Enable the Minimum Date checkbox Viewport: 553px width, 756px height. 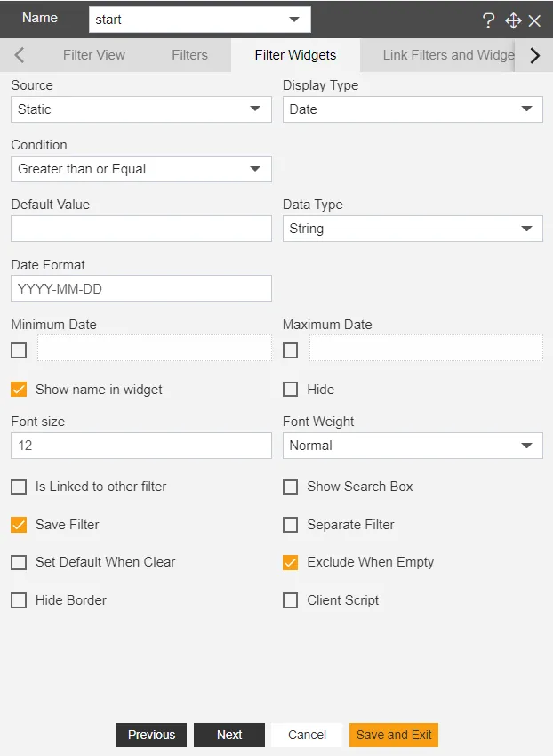pyautogui.click(x=19, y=350)
